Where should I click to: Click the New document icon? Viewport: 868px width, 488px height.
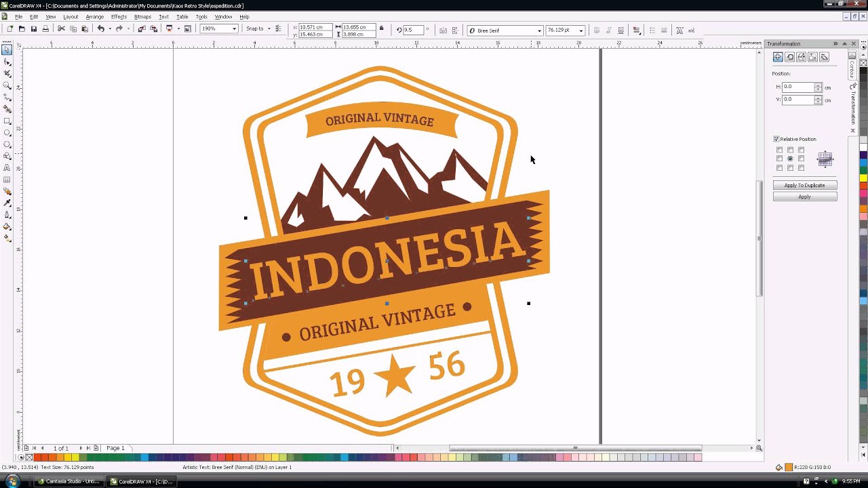10,29
